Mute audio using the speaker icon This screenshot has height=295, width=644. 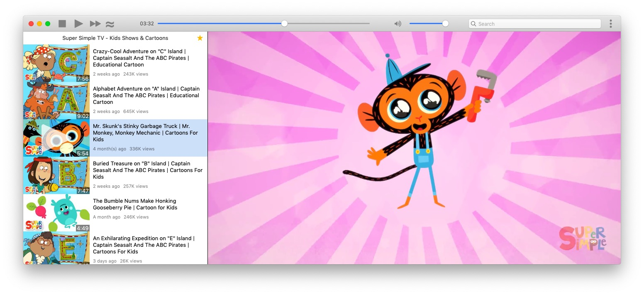398,24
